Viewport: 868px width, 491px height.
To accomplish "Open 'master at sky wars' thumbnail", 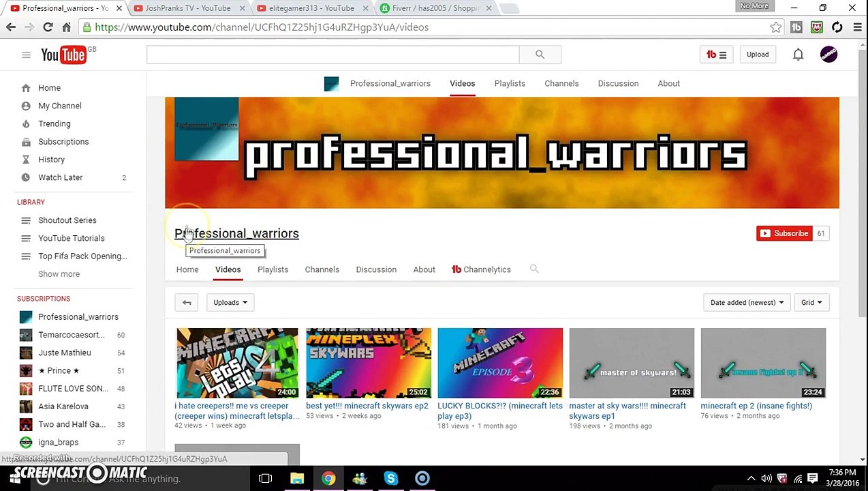I will tap(632, 363).
